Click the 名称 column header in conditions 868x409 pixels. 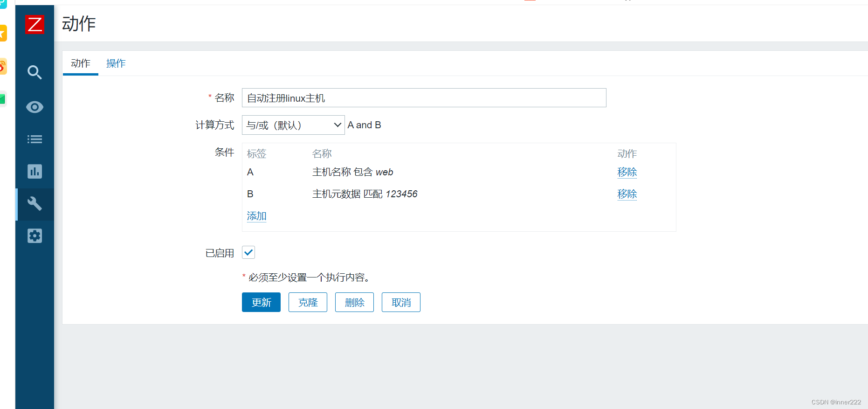point(322,154)
